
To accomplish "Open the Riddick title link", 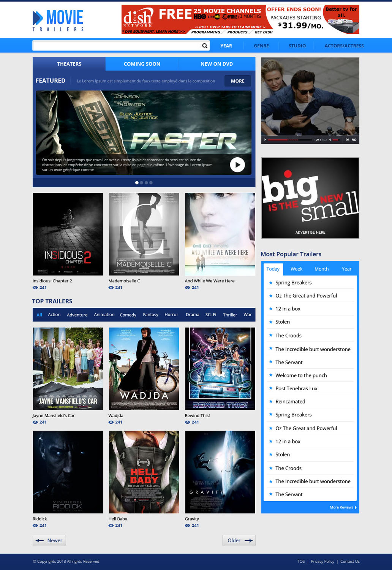I will point(40,519).
